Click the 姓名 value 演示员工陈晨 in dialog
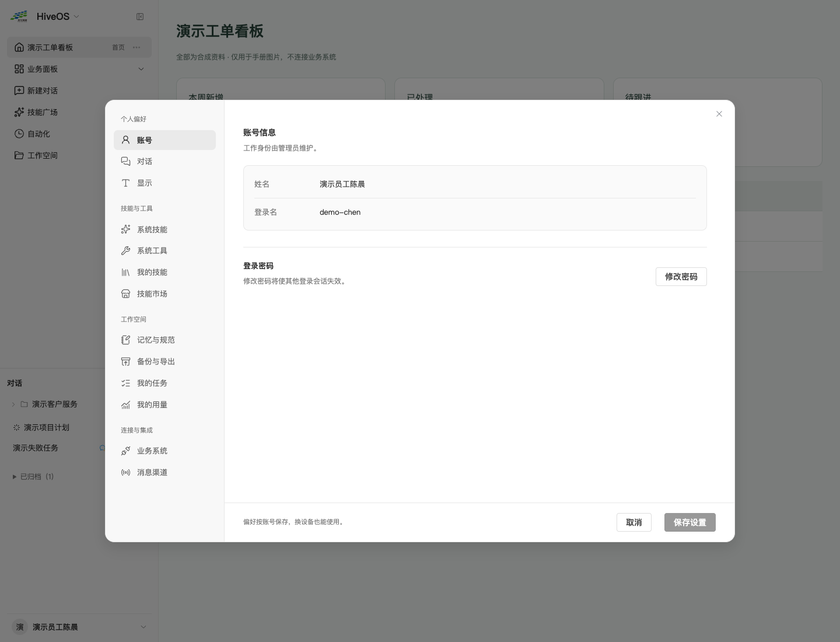840x642 pixels. pyautogui.click(x=342, y=184)
